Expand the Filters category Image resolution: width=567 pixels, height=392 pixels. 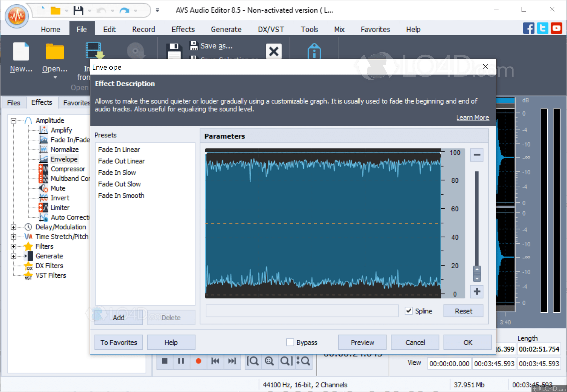13,246
